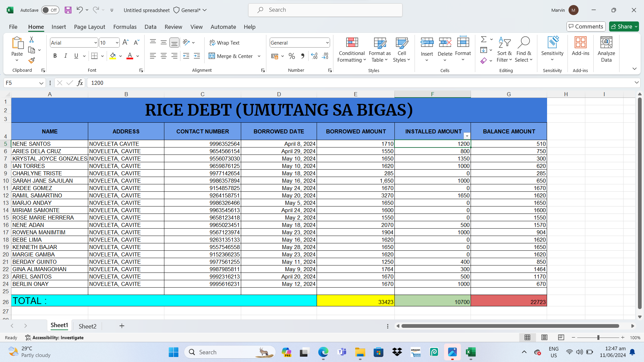The height and width of the screenshot is (362, 644).
Task: Toggle Wrap Text
Action: pyautogui.click(x=224, y=43)
